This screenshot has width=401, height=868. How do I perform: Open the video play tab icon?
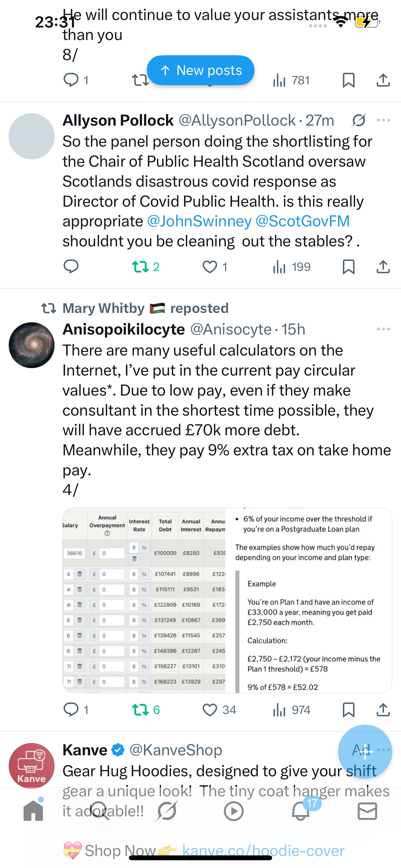[x=233, y=811]
